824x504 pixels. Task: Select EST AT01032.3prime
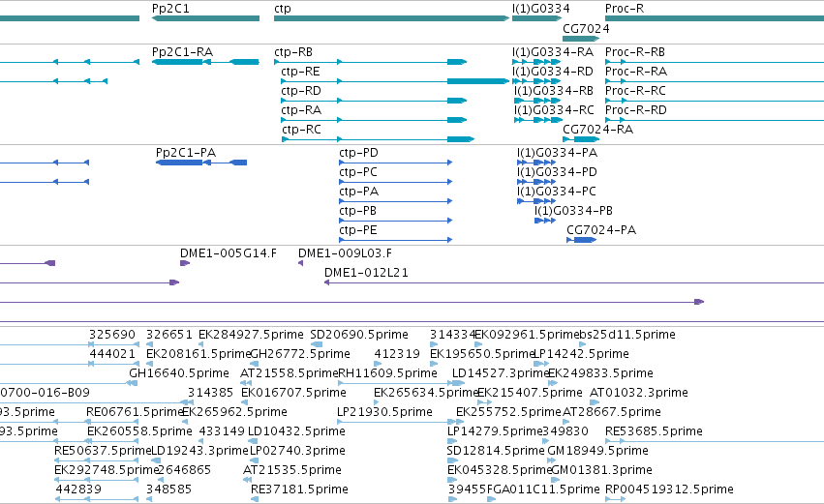pos(639,393)
